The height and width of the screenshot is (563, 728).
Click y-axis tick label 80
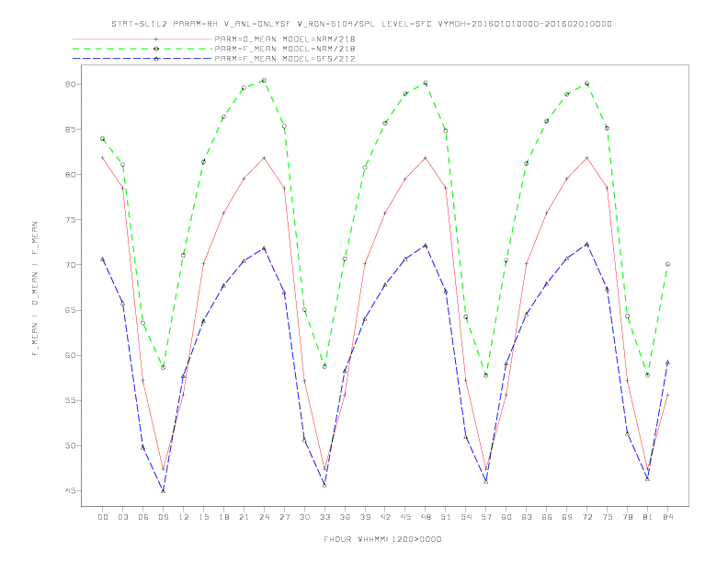click(71, 175)
